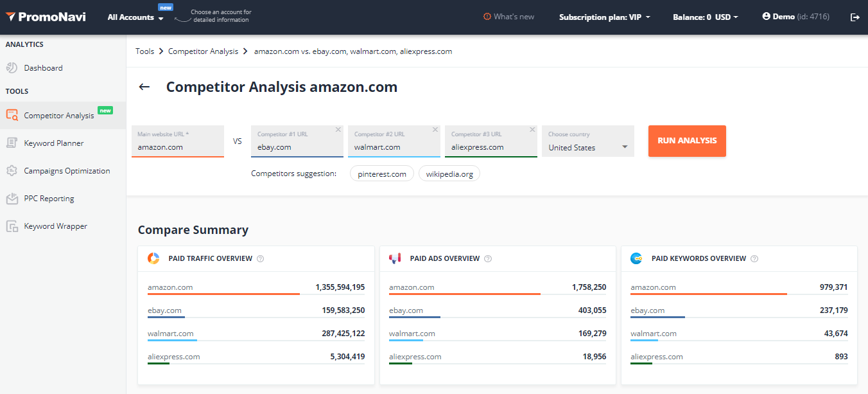Add pinterest.com competitor suggestion

(x=382, y=174)
